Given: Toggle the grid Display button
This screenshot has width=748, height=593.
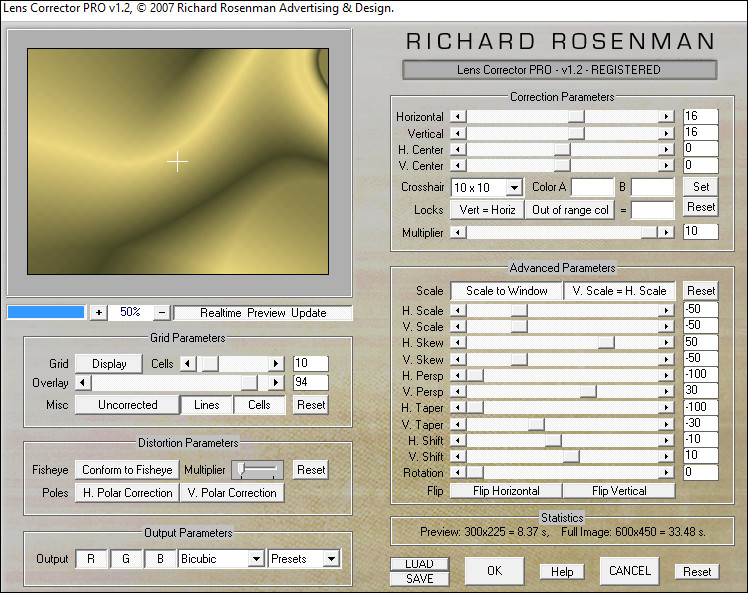Looking at the screenshot, I should (109, 364).
